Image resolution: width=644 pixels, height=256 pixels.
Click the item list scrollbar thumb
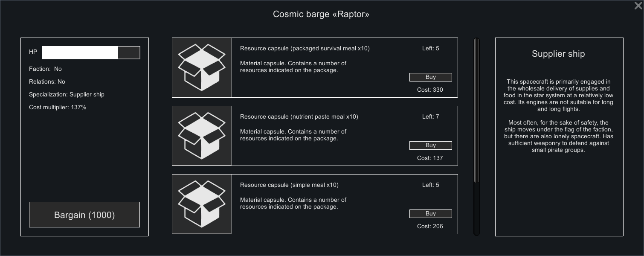(x=476, y=111)
